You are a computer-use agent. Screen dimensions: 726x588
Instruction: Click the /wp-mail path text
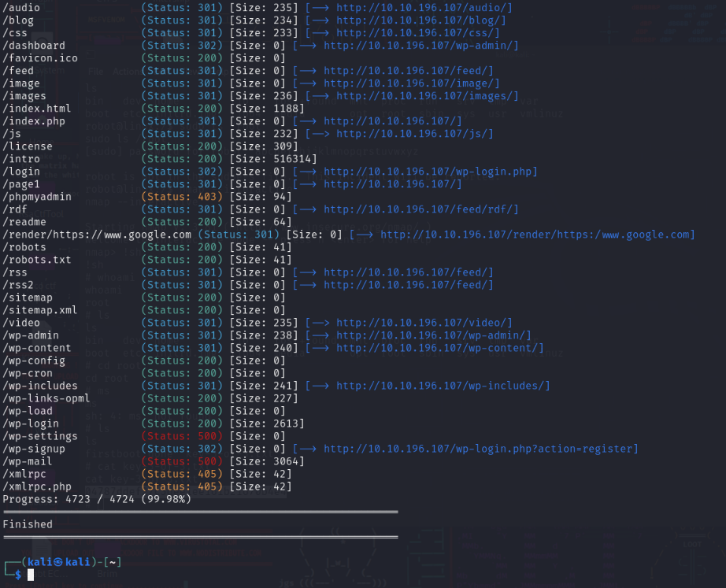tap(28, 461)
